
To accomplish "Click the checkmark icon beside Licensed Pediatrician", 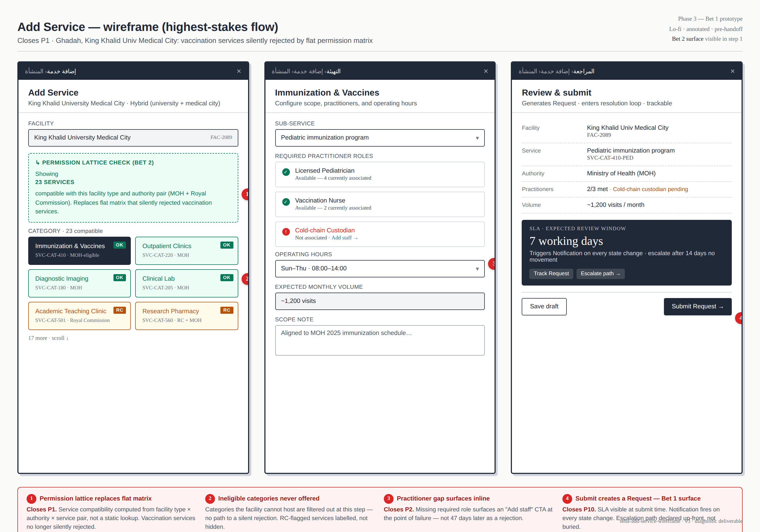I will coord(286,172).
